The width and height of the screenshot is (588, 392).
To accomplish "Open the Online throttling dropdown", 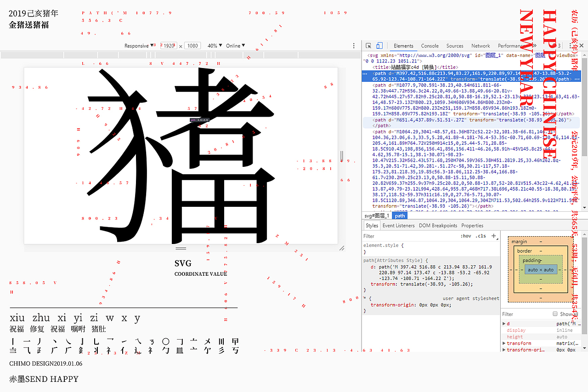I will tap(236, 46).
